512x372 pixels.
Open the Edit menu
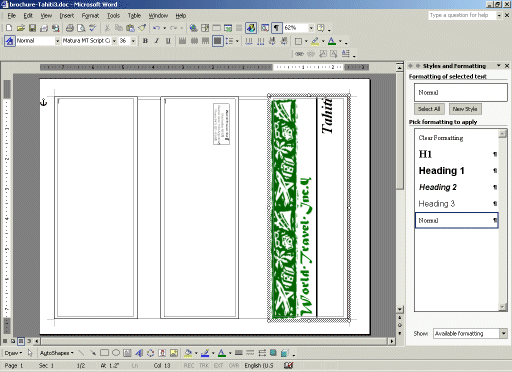click(x=28, y=16)
